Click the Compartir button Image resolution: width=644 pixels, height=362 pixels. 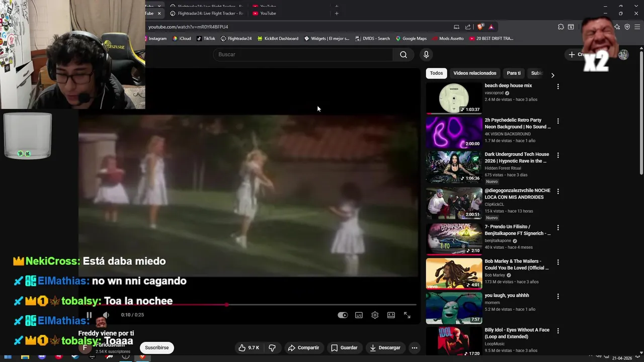303,347
